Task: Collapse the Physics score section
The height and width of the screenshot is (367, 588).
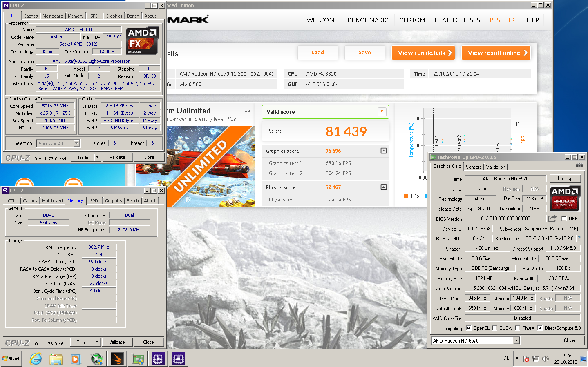Action: click(384, 187)
